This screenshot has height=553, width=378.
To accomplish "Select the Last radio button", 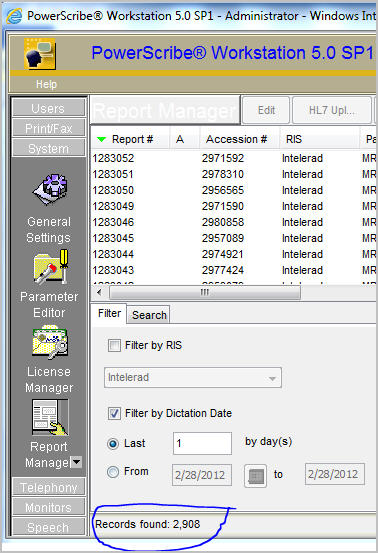I will (x=113, y=444).
